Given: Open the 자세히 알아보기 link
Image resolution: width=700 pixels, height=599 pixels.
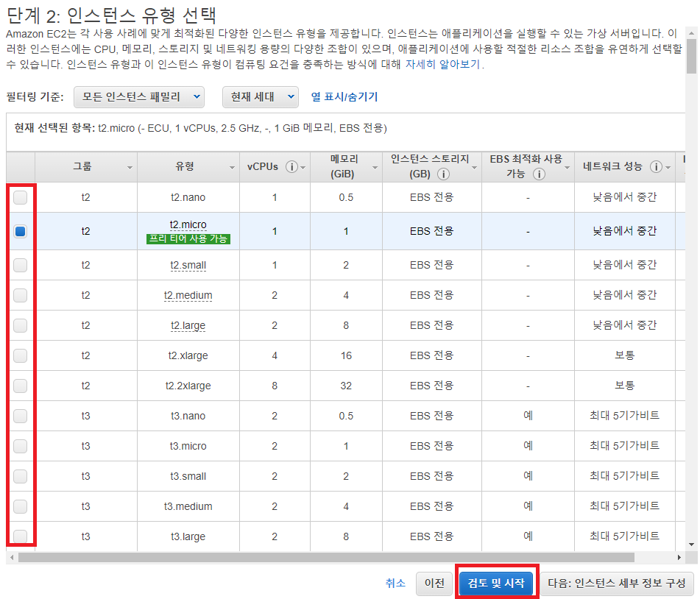Looking at the screenshot, I should [x=442, y=65].
